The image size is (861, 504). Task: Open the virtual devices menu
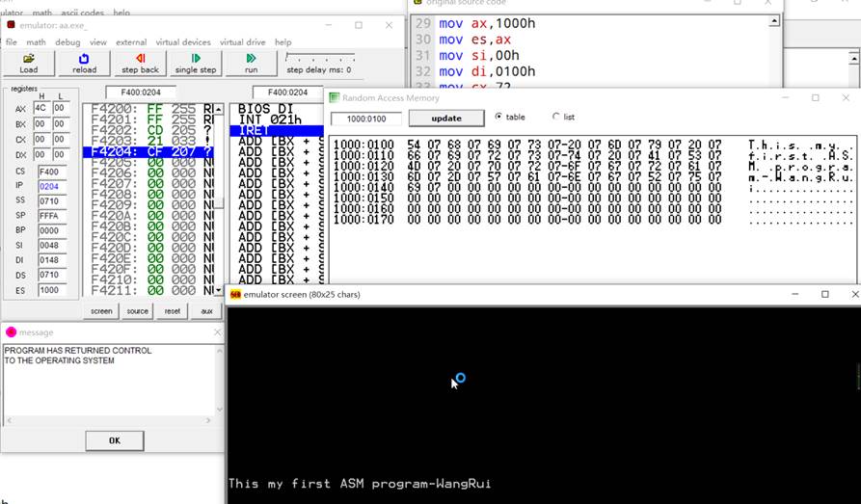182,42
